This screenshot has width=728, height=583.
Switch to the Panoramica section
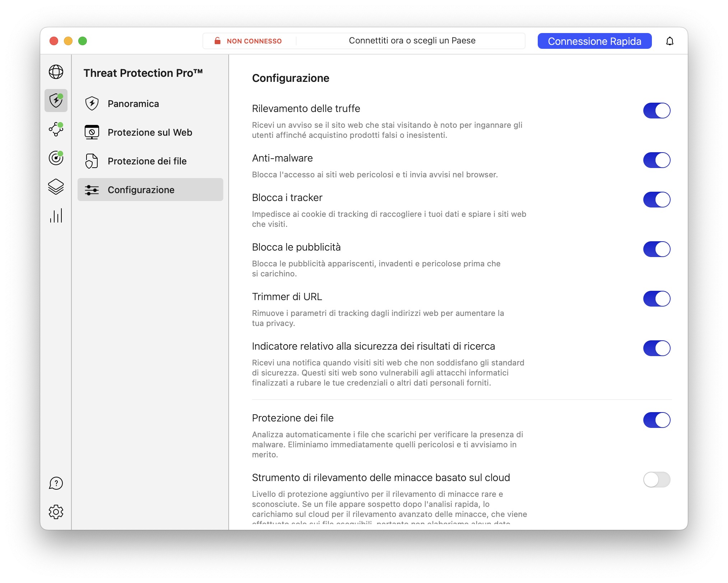pyautogui.click(x=133, y=104)
